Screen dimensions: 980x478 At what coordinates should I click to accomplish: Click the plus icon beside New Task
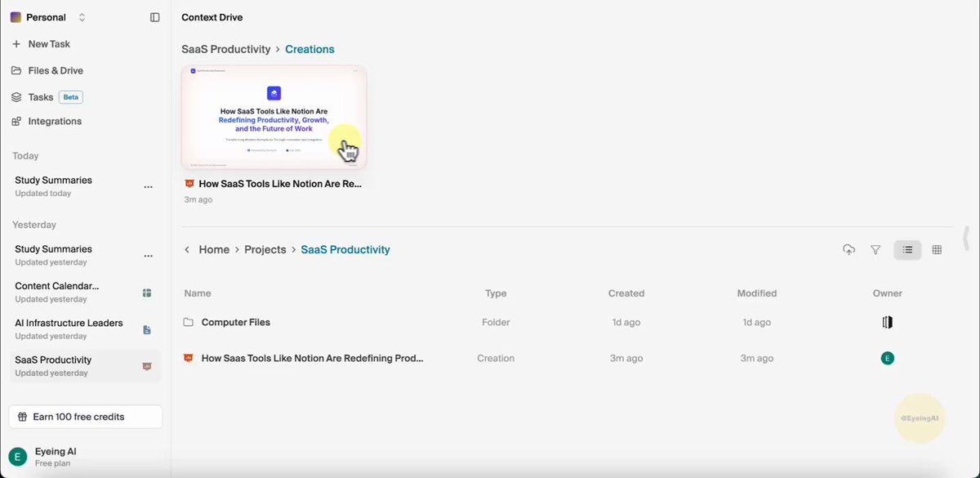tap(16, 44)
